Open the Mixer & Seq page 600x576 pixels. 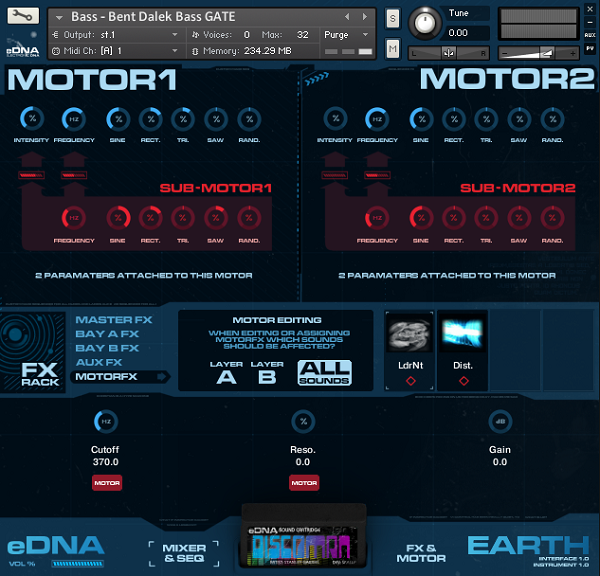(x=184, y=553)
